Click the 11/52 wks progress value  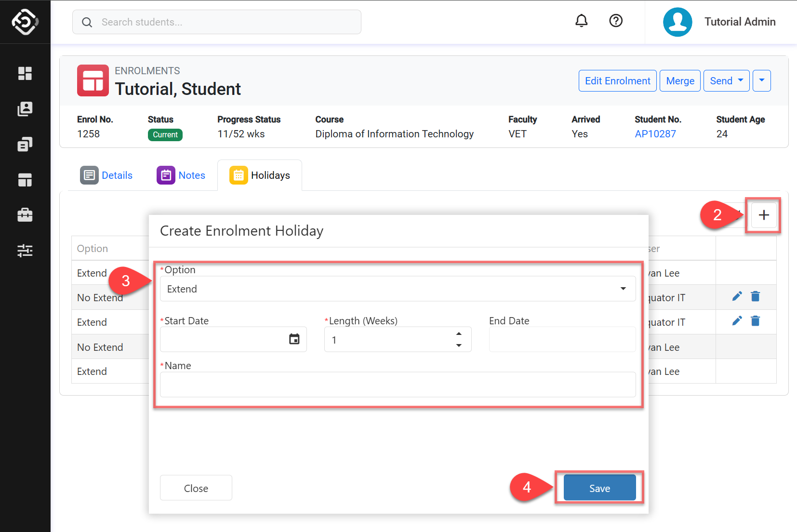click(x=241, y=134)
